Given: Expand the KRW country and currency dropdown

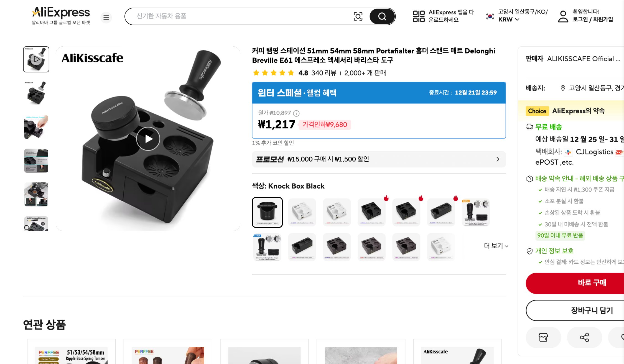Looking at the screenshot, I should tap(509, 19).
